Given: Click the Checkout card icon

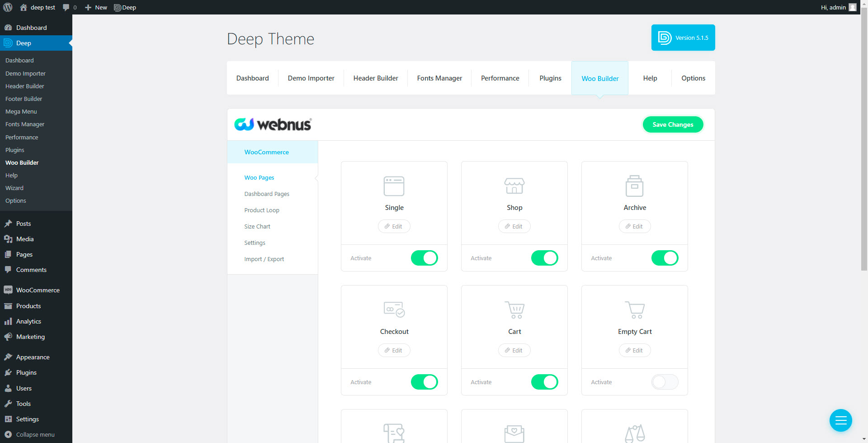Looking at the screenshot, I should (x=394, y=310).
